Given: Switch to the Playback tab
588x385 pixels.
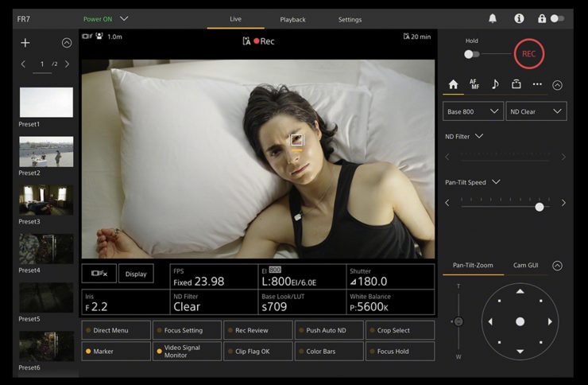Looking at the screenshot, I should pyautogui.click(x=292, y=19).
